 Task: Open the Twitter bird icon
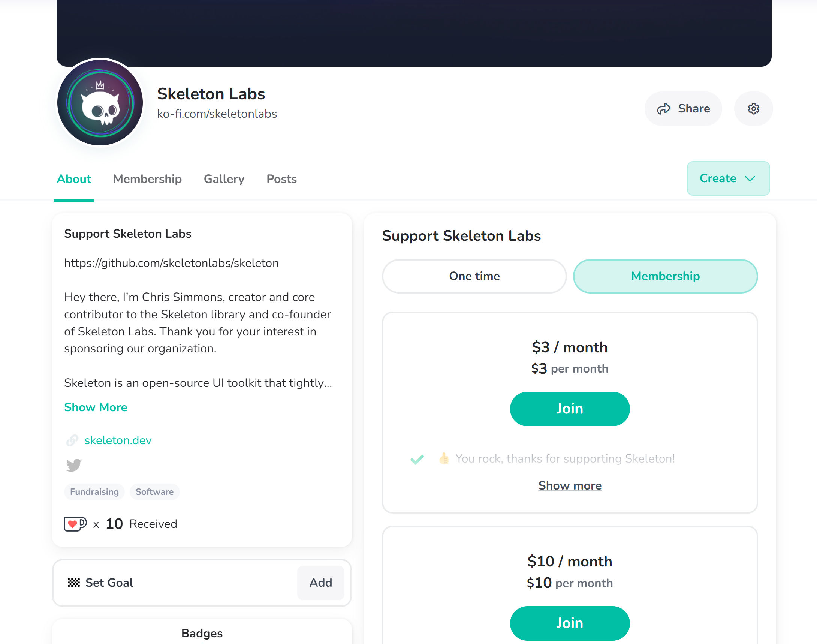73,464
